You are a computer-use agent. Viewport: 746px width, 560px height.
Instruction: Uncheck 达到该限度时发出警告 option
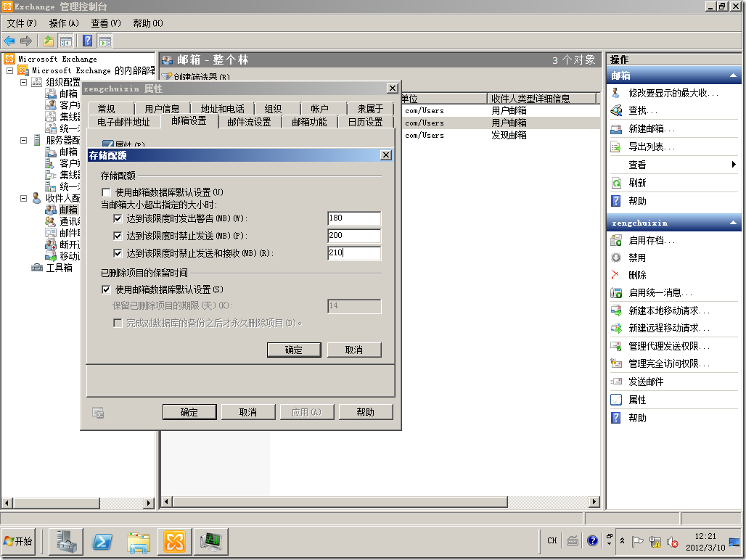pos(117,218)
